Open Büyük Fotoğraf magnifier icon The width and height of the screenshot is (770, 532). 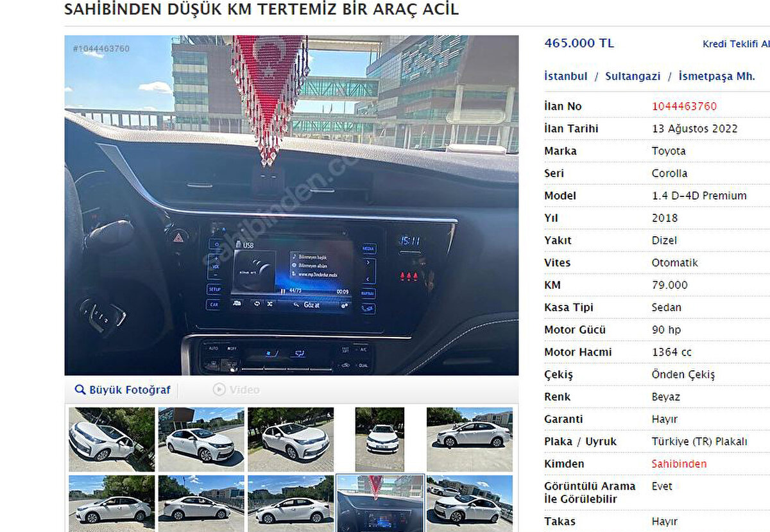point(80,390)
